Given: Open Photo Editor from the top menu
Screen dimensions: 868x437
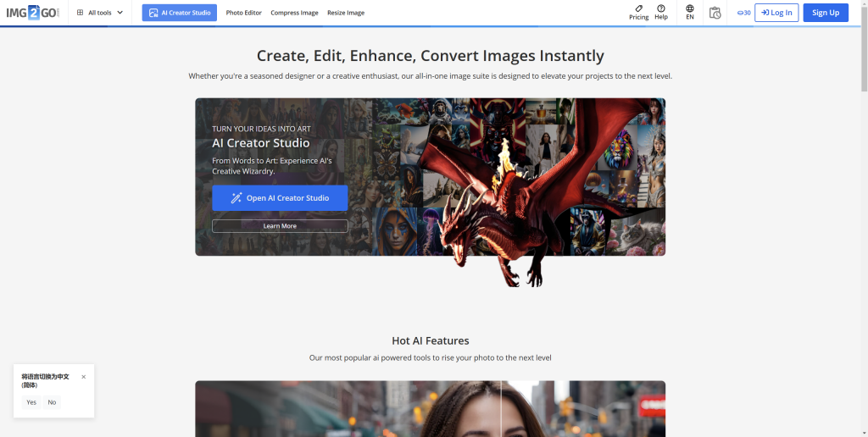Looking at the screenshot, I should point(243,13).
